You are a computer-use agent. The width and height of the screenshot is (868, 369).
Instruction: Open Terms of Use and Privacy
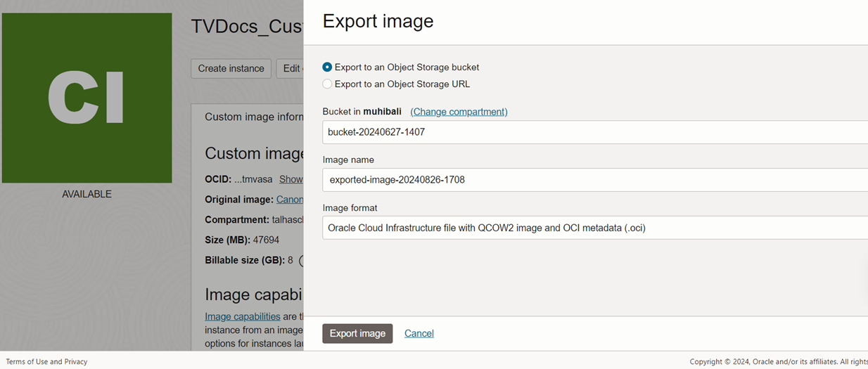pyautogui.click(x=46, y=361)
